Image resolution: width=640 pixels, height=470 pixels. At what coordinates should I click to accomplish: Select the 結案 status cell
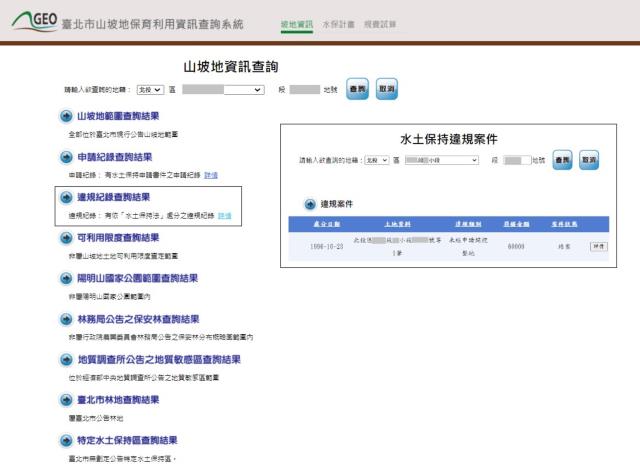[x=564, y=246]
